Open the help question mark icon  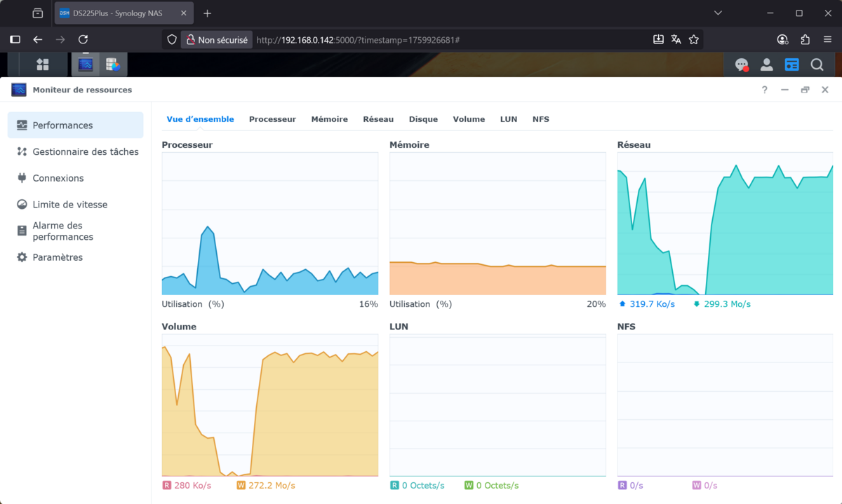point(765,90)
